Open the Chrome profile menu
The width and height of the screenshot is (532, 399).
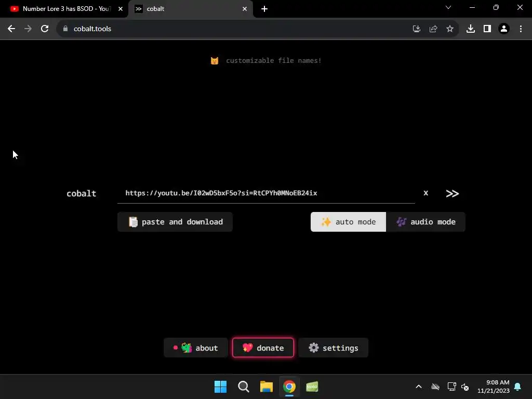click(x=504, y=29)
